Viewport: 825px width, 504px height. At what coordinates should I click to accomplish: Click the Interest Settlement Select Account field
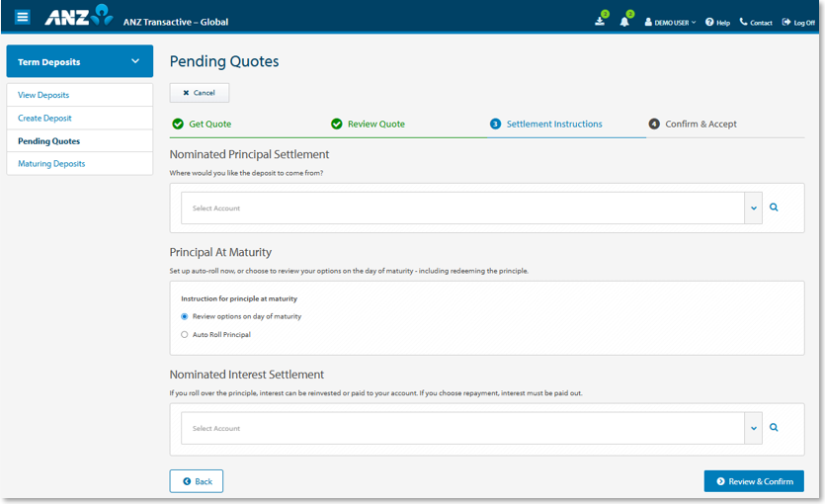tap(462, 428)
